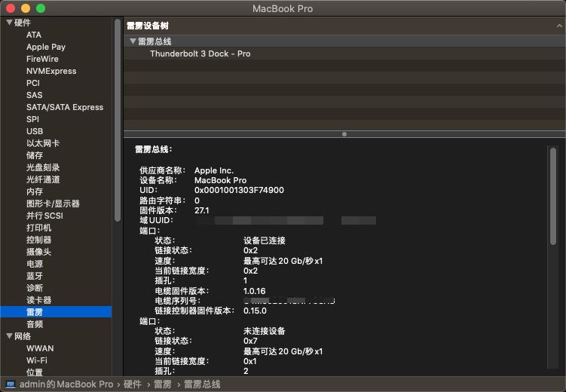The width and height of the screenshot is (566, 392).
Task: Click the 域 UUID label
Action: coord(156,220)
